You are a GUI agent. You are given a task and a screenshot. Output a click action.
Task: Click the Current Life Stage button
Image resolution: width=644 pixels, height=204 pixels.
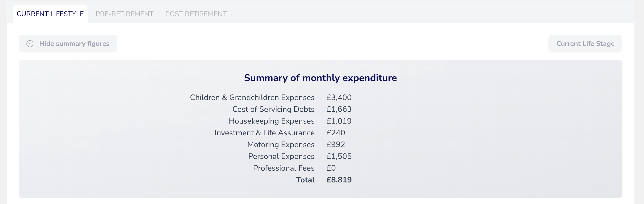(x=585, y=44)
